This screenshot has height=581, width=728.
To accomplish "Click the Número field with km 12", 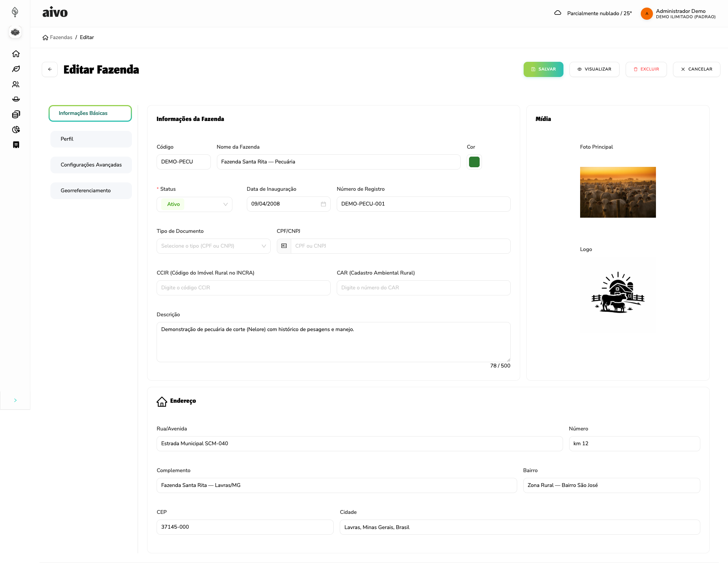I will (x=634, y=444).
